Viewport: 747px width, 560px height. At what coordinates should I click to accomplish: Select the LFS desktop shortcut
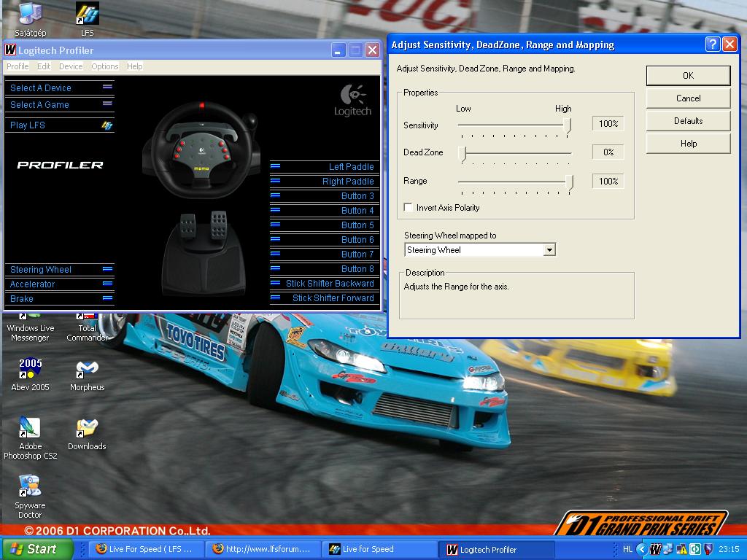[88, 19]
